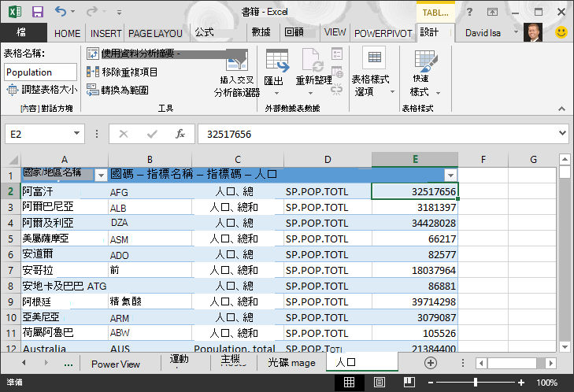Open Excel Help question mark

pyautogui.click(x=469, y=12)
